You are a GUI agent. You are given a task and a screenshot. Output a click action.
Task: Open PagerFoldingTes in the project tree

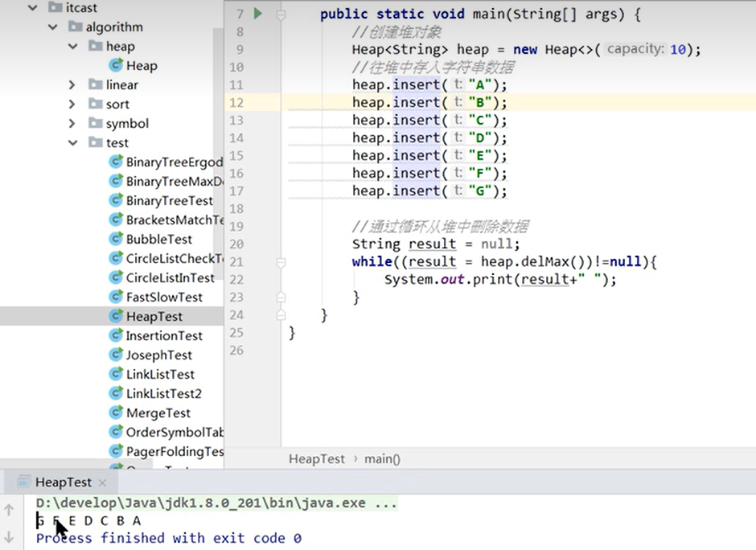pyautogui.click(x=175, y=451)
